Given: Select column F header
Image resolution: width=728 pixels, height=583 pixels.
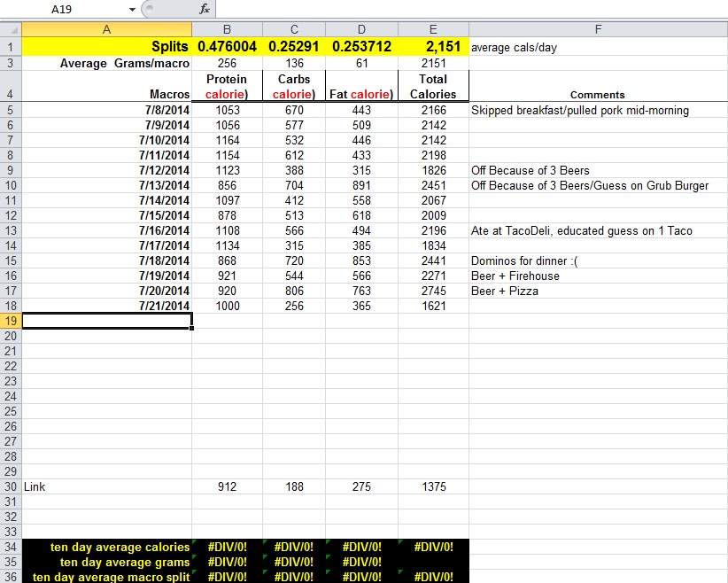Looking at the screenshot, I should pos(598,29).
